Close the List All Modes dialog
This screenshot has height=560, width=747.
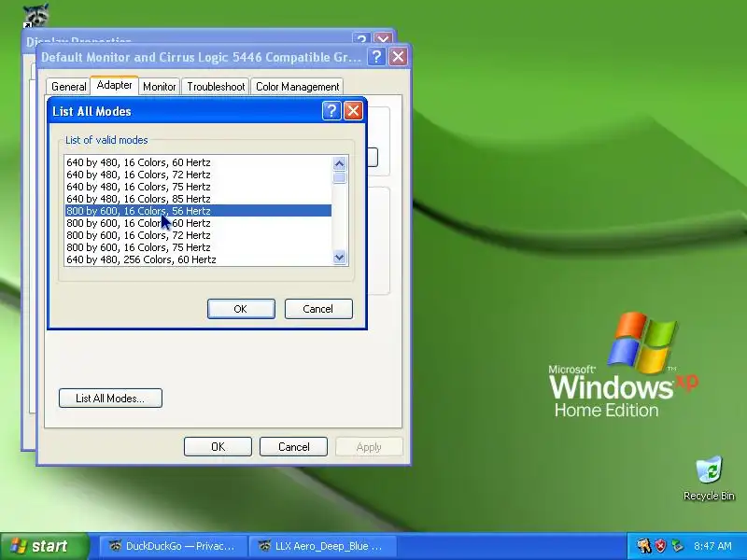click(x=353, y=111)
